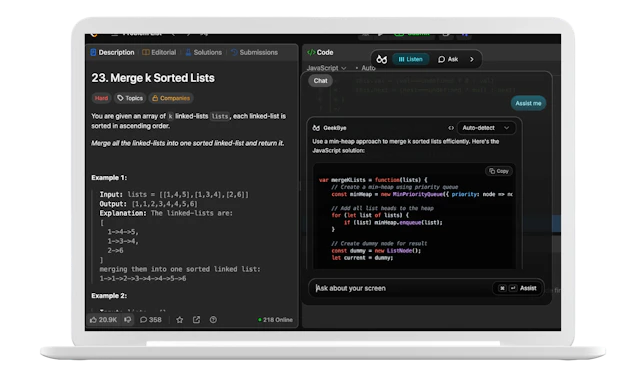Select the Code panel tab
Screen dimensions: 640x386
pos(320,52)
